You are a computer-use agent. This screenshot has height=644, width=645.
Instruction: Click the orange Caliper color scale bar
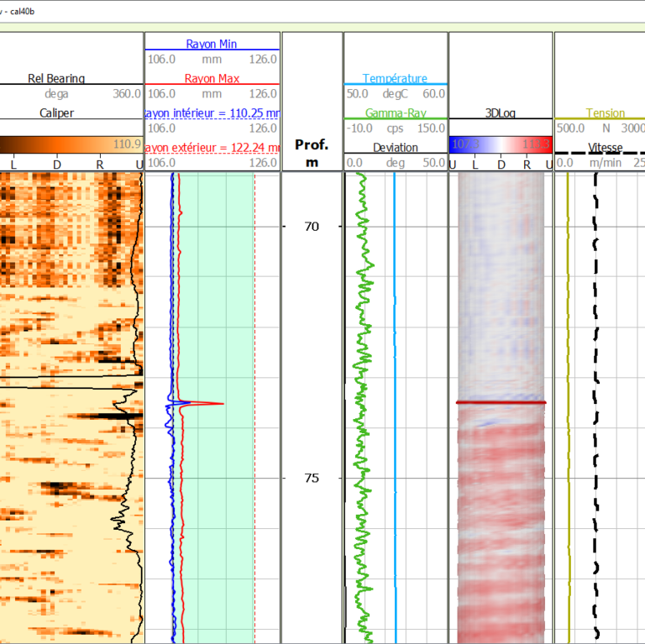(71, 144)
